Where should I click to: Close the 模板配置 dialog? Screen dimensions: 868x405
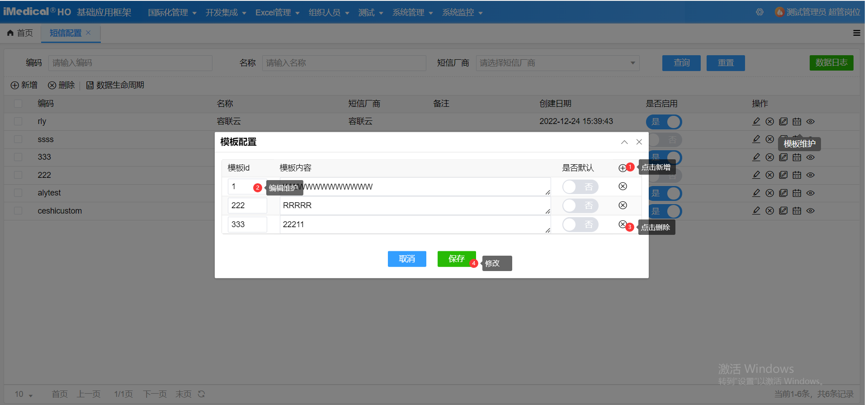pyautogui.click(x=639, y=142)
